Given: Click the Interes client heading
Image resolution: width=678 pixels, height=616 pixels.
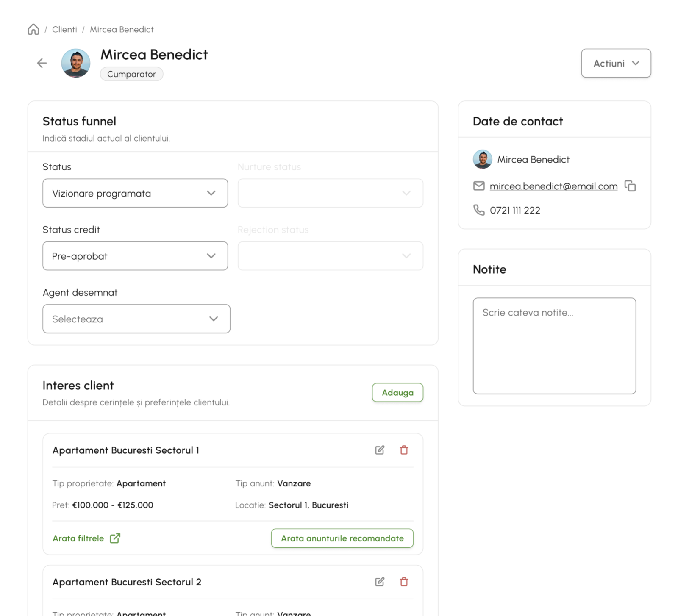Looking at the screenshot, I should coord(78,386).
